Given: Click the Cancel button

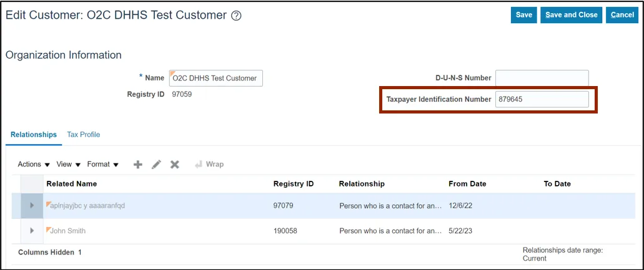Looking at the screenshot, I should pyautogui.click(x=622, y=15).
